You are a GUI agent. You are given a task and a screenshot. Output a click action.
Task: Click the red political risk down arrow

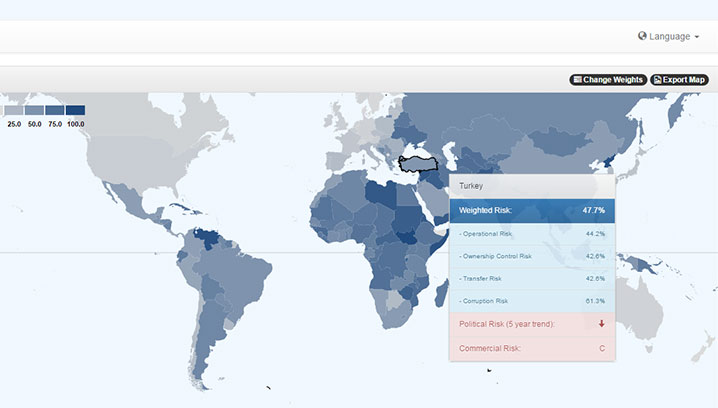click(x=601, y=324)
